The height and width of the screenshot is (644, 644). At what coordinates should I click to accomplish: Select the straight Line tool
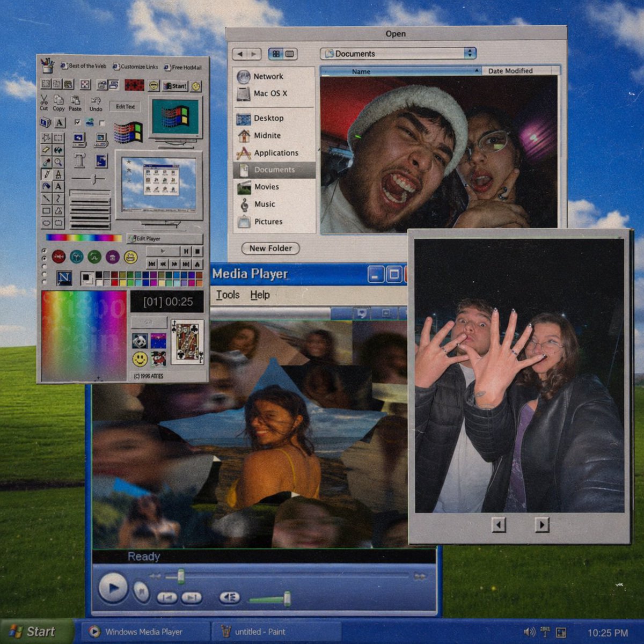[46, 198]
